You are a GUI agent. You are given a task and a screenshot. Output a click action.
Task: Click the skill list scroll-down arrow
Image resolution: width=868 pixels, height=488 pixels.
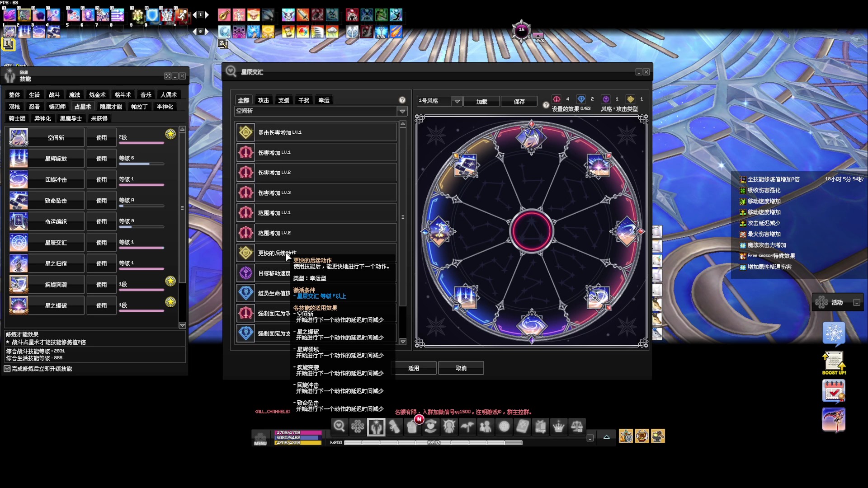182,325
